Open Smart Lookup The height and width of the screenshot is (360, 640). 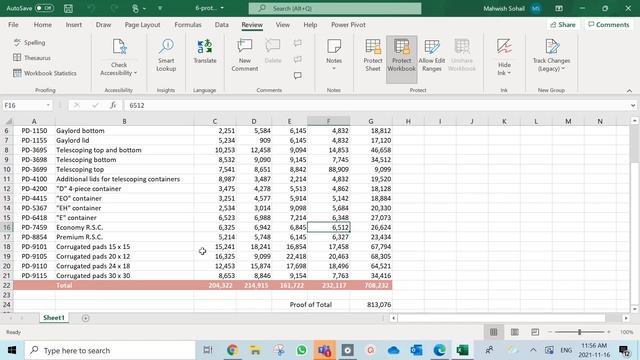(166, 55)
